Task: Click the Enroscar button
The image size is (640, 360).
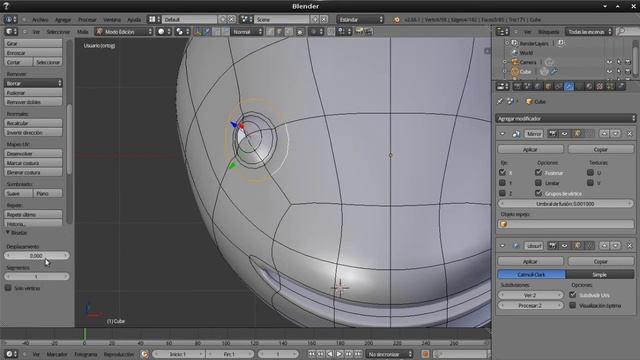Action: [33, 53]
